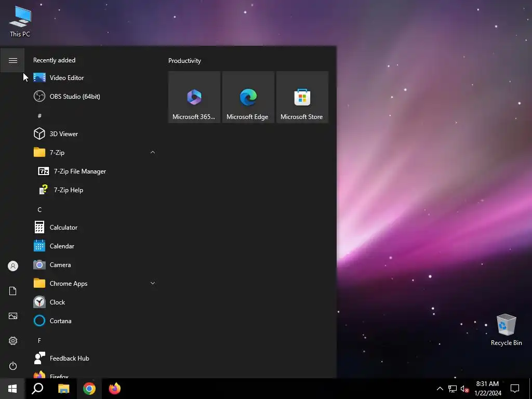Open Settings gear in Start sidebar
532x399 pixels.
(x=13, y=341)
